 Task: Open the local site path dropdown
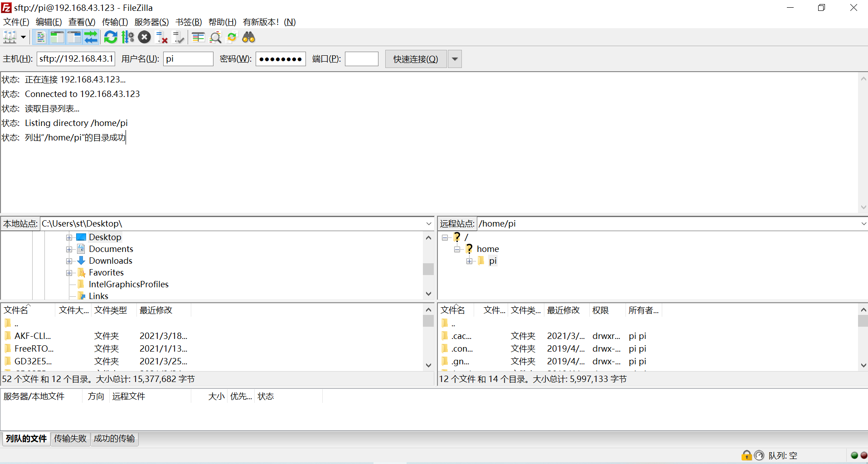(x=429, y=224)
